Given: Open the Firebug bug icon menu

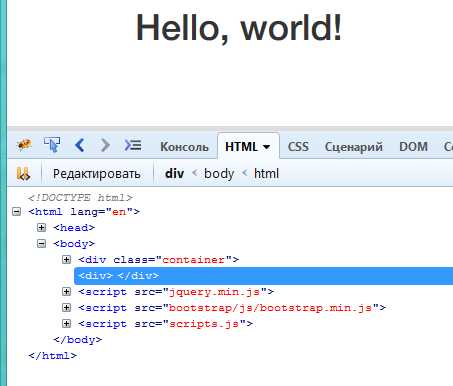Looking at the screenshot, I should [x=24, y=145].
